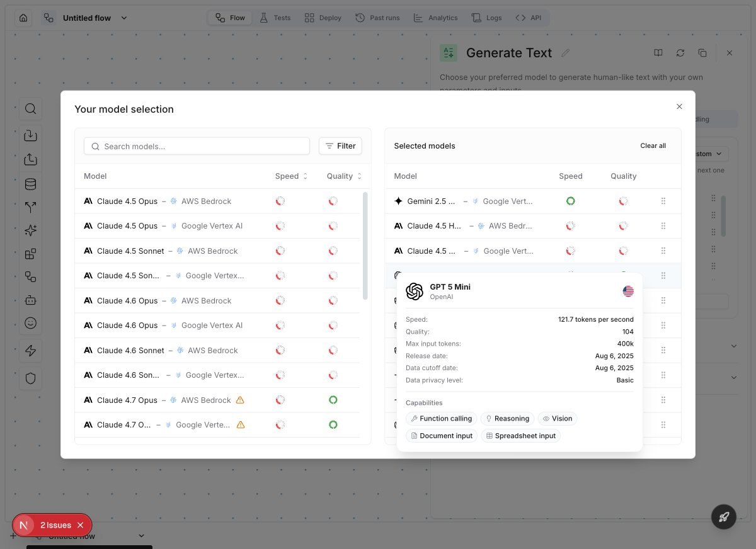This screenshot has width=756, height=549.
Task: Open the blocks grid icon in sidebar
Action: pos(30,254)
